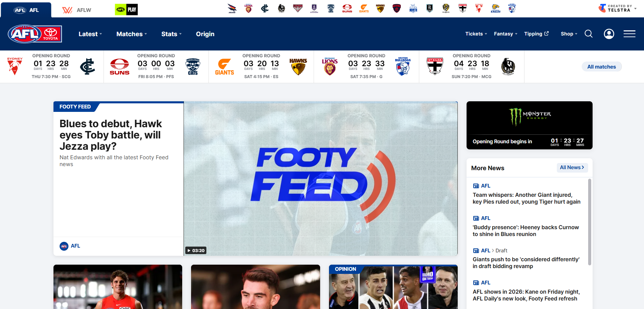Select Collingwood logo in top club bar

tap(281, 9)
